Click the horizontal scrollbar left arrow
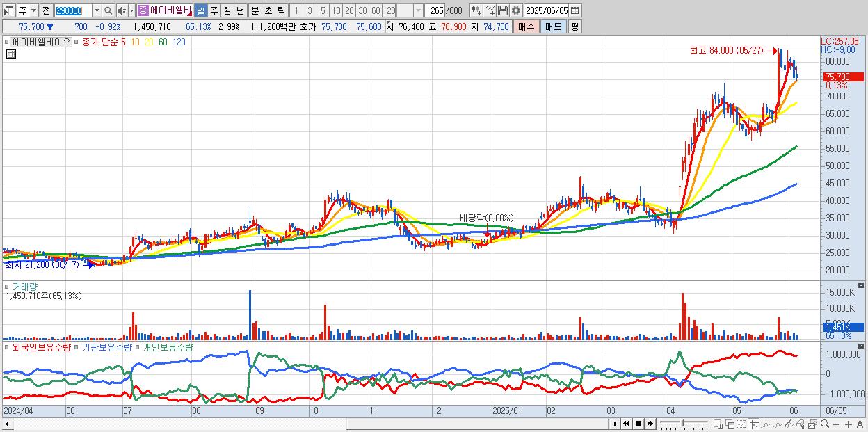This screenshot has height=432, width=868. coord(8,424)
